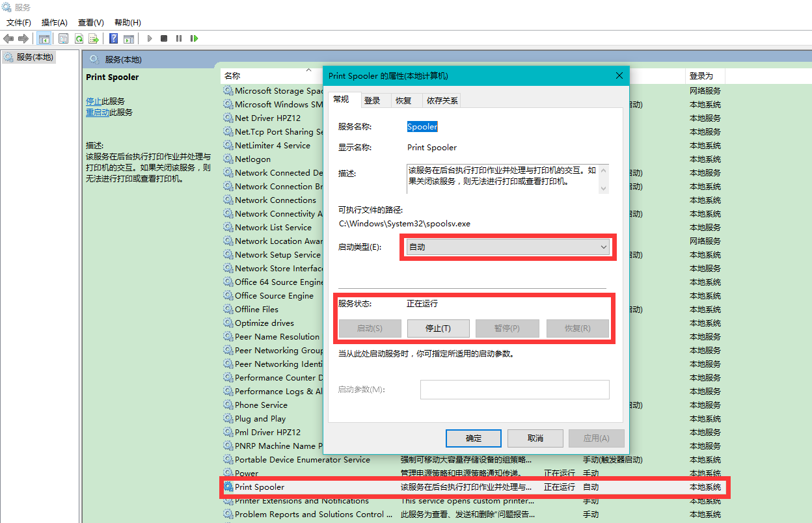Click the 停止(T) button in the dialog

pos(438,329)
